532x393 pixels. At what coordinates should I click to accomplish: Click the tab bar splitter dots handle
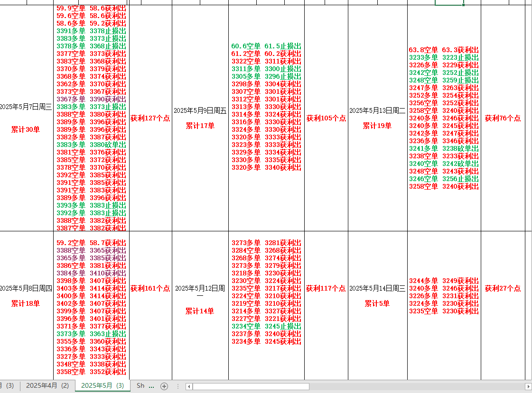coord(178,386)
